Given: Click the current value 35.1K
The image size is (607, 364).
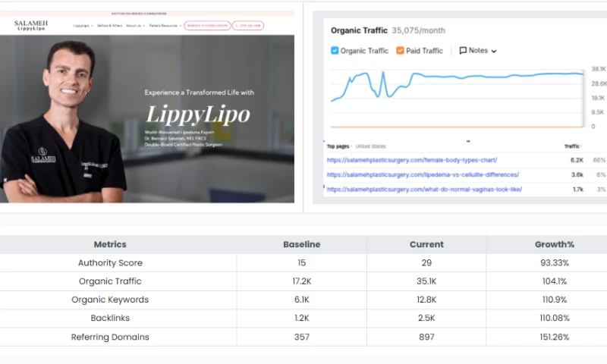Looking at the screenshot, I should [426, 281].
